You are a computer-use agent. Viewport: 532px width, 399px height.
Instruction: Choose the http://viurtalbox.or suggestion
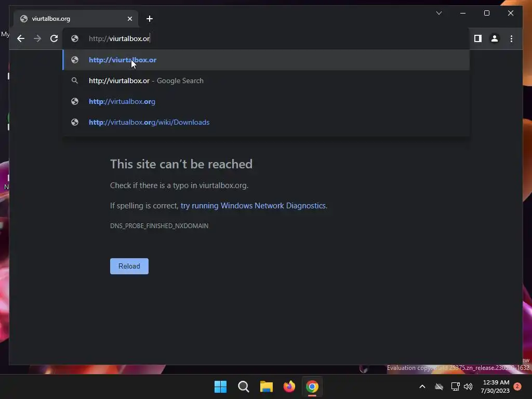pos(266,60)
